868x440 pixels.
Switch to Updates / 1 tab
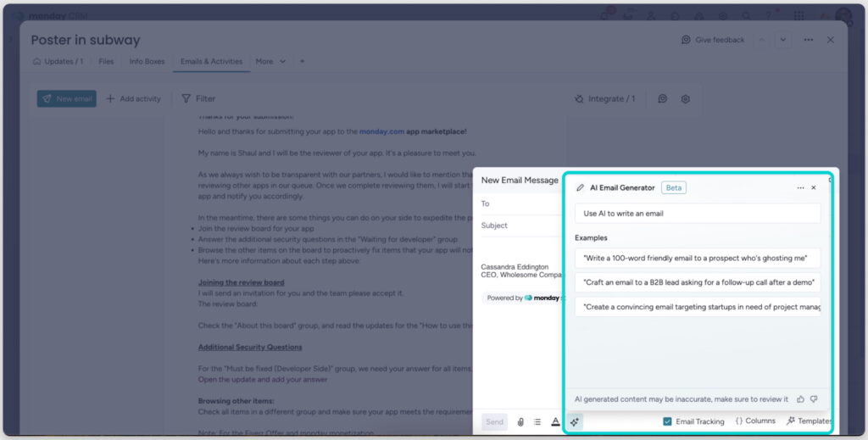(x=58, y=61)
